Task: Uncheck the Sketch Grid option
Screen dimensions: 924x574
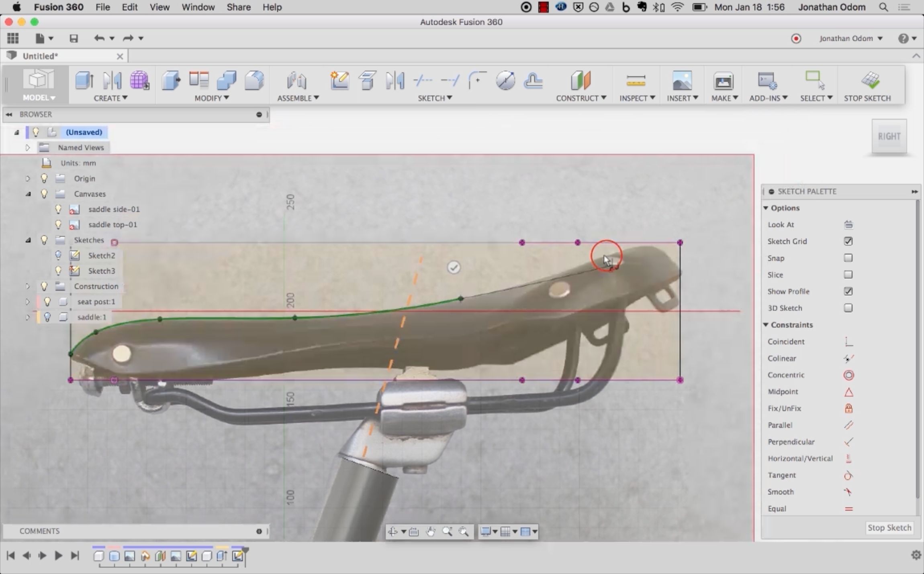Action: tap(848, 241)
